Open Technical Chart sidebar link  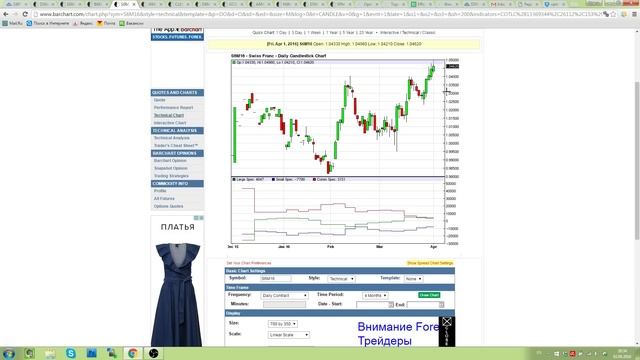pyautogui.click(x=169, y=116)
